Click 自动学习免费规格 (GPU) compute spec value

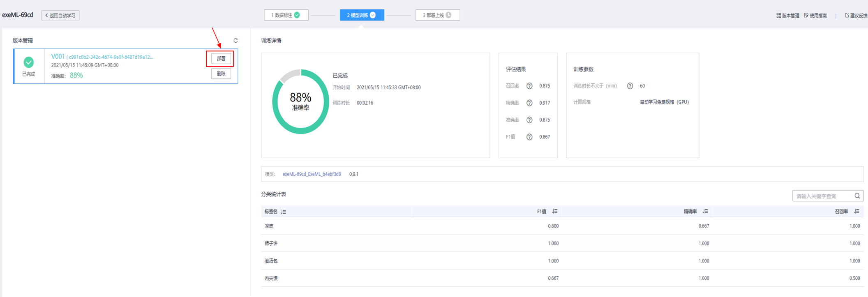click(664, 102)
